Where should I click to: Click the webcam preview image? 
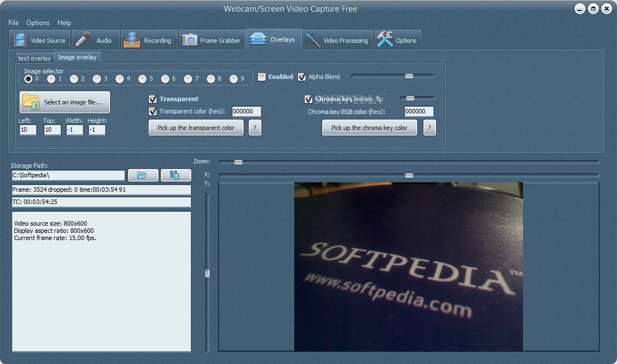click(408, 267)
